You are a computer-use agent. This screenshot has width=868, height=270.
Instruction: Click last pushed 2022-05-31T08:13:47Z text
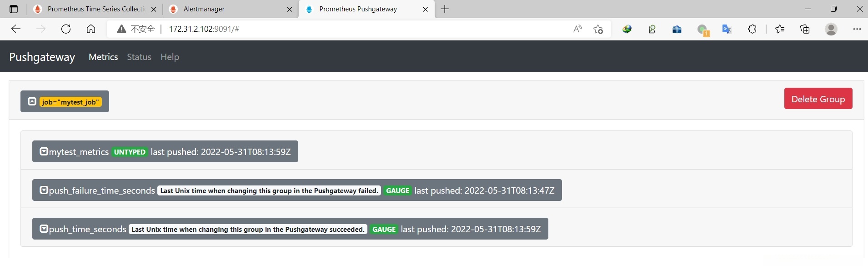tap(484, 190)
